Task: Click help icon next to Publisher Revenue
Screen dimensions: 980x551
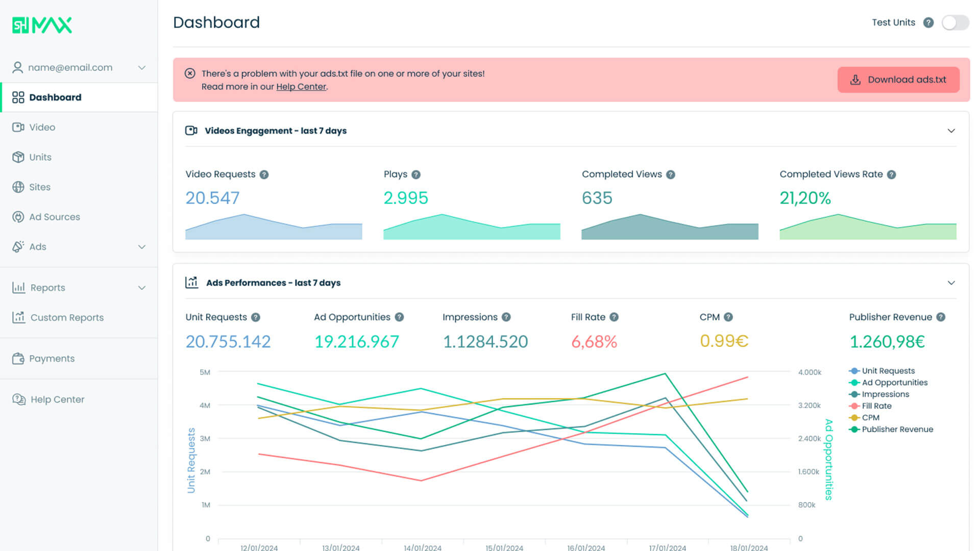Action: click(941, 317)
